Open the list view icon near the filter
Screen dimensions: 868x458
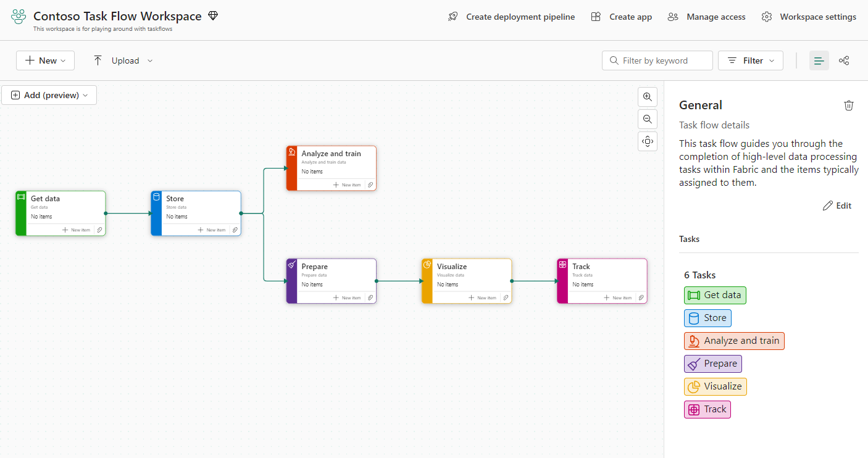[819, 60]
